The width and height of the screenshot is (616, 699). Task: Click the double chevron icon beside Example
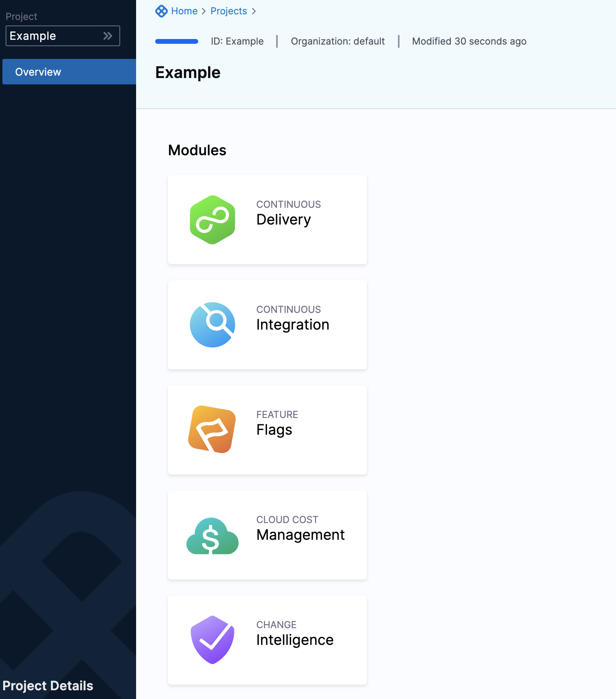[x=107, y=36]
